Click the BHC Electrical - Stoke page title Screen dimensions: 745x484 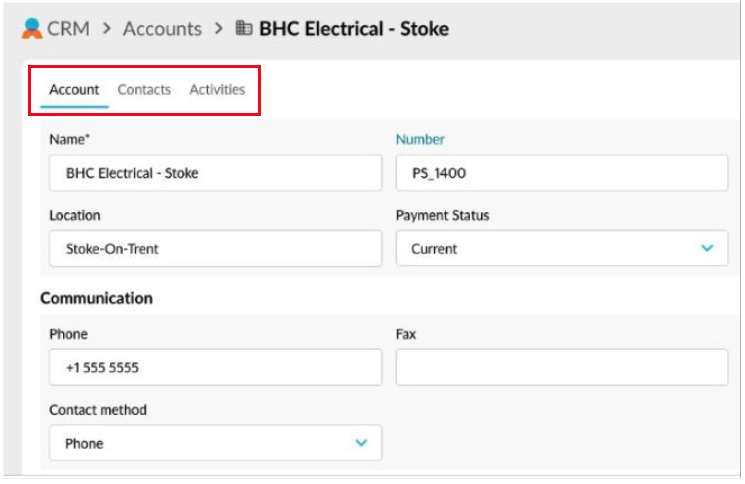click(x=353, y=29)
